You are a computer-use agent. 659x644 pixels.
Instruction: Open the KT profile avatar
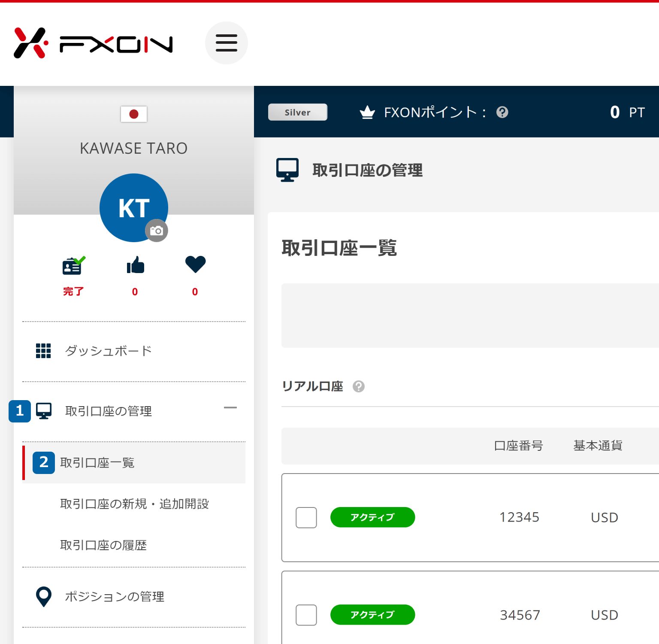tap(134, 208)
